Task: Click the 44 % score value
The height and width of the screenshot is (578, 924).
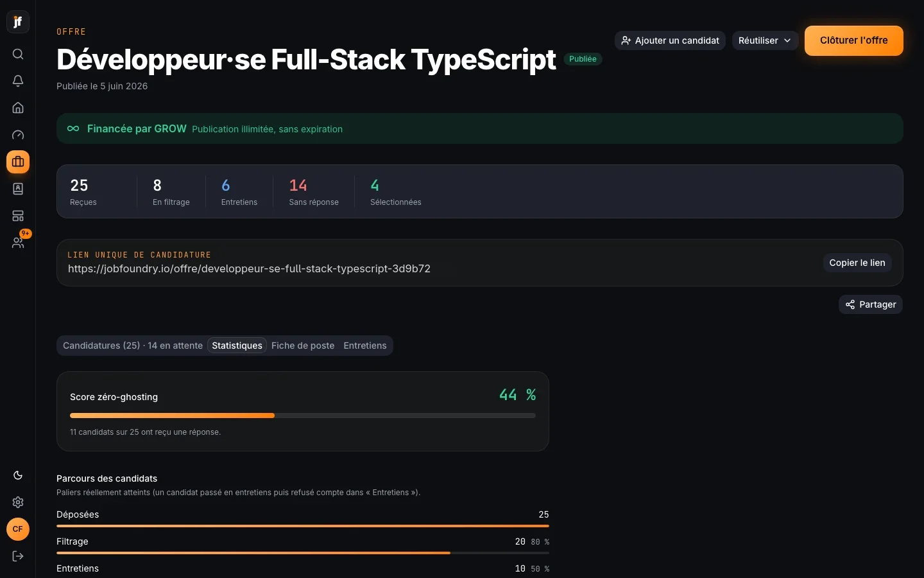Action: (517, 395)
